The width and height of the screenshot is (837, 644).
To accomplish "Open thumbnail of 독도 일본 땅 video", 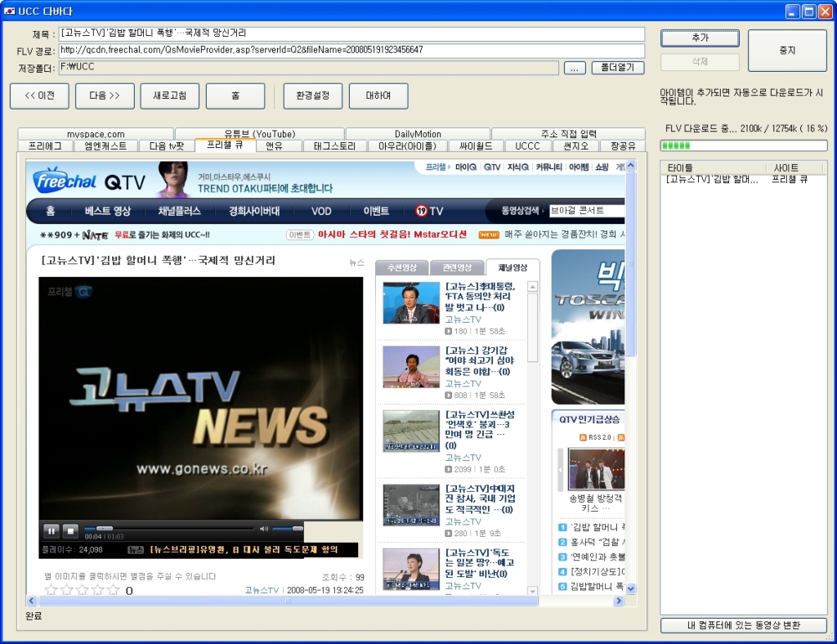I will click(411, 570).
